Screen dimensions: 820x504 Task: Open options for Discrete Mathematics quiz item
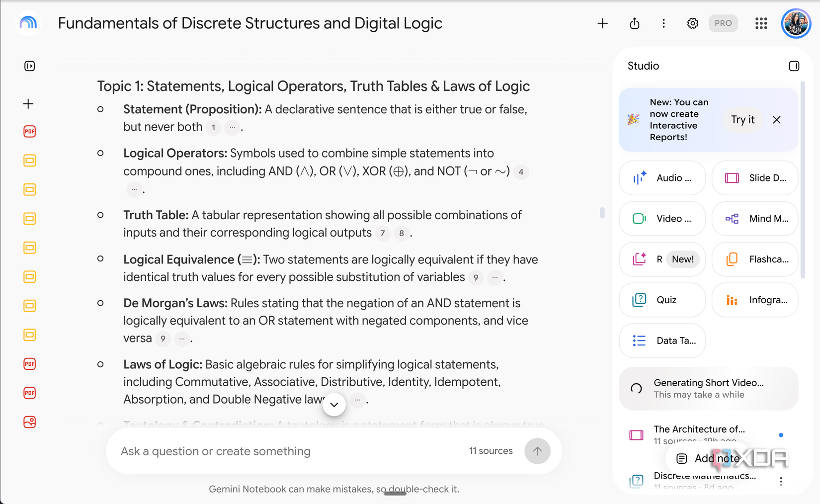tap(781, 481)
